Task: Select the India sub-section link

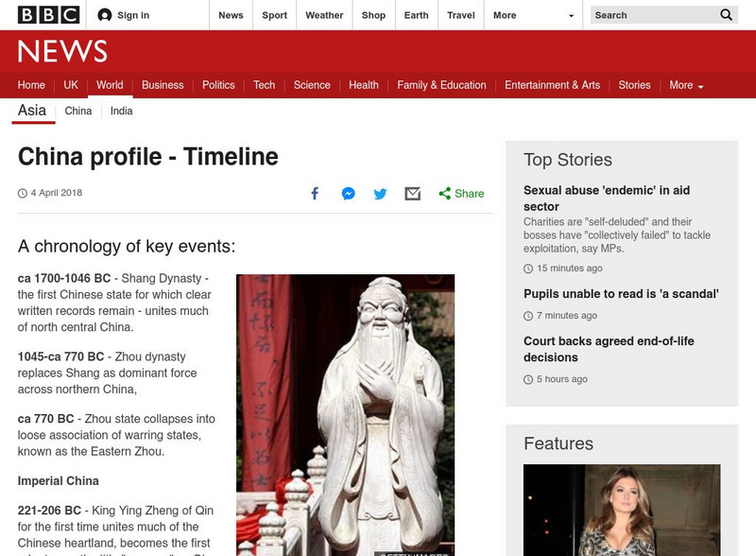Action: (122, 111)
